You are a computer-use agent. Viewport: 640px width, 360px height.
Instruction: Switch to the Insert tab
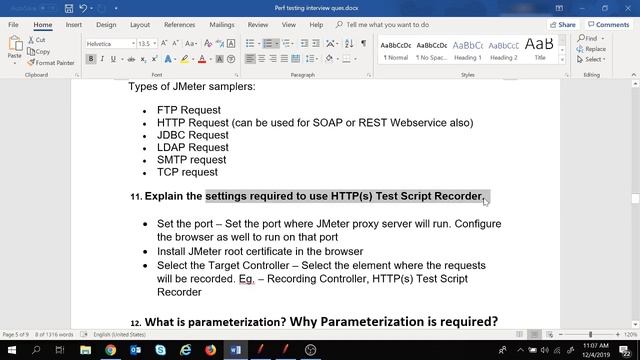[x=73, y=24]
